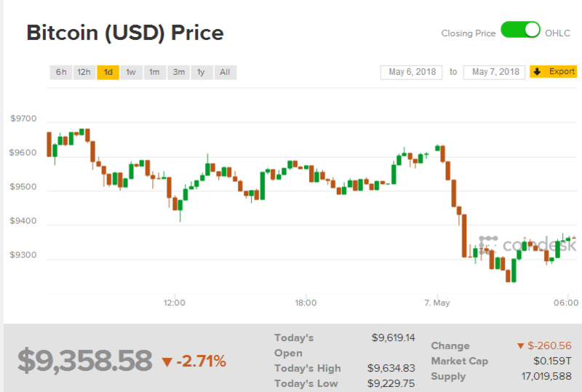Click the Export button
This screenshot has height=392, width=582.
[554, 71]
